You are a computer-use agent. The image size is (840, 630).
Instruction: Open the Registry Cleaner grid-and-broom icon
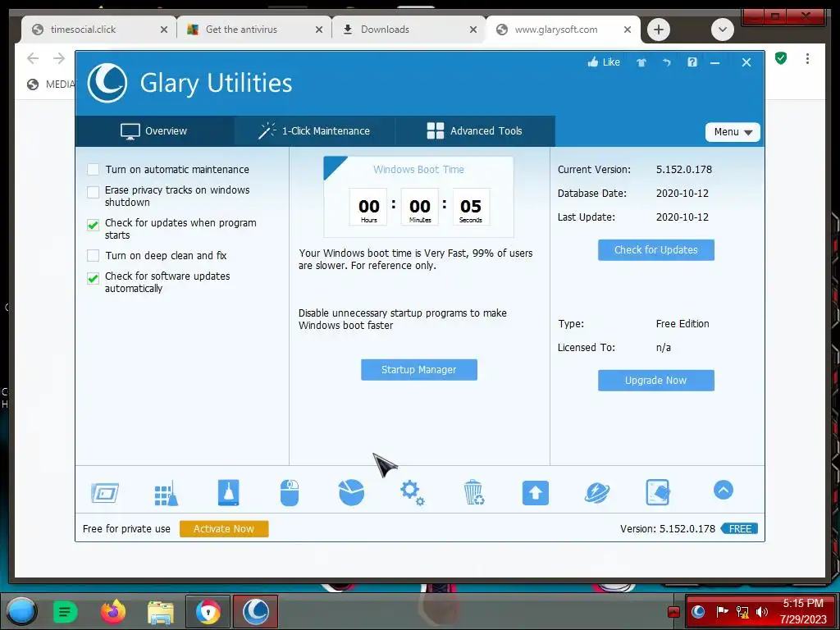pyautogui.click(x=166, y=492)
